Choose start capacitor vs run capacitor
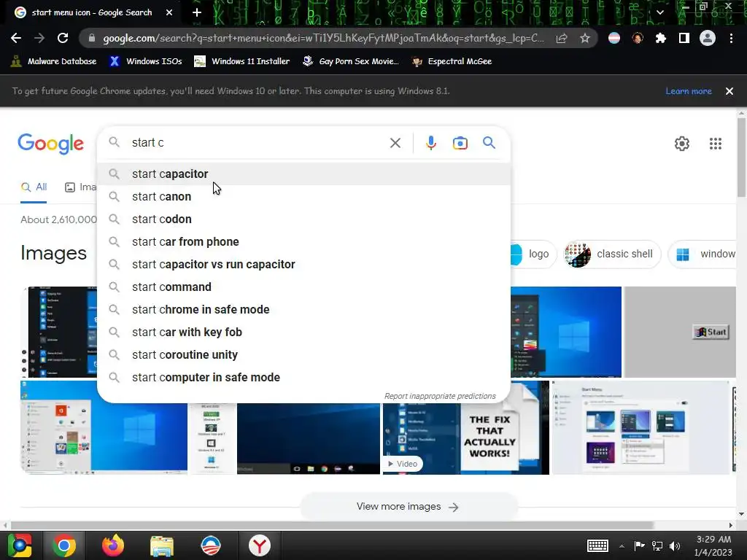Viewport: 747px width, 560px height. coord(303,264)
